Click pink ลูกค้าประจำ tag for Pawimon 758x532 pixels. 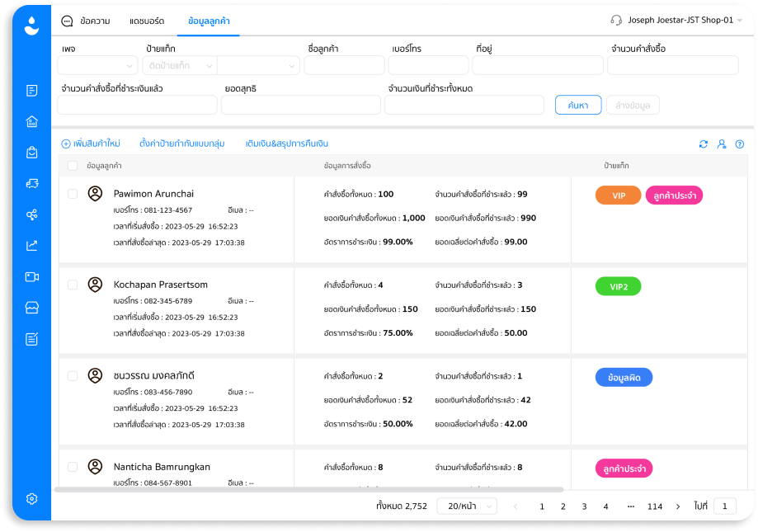pyautogui.click(x=675, y=195)
